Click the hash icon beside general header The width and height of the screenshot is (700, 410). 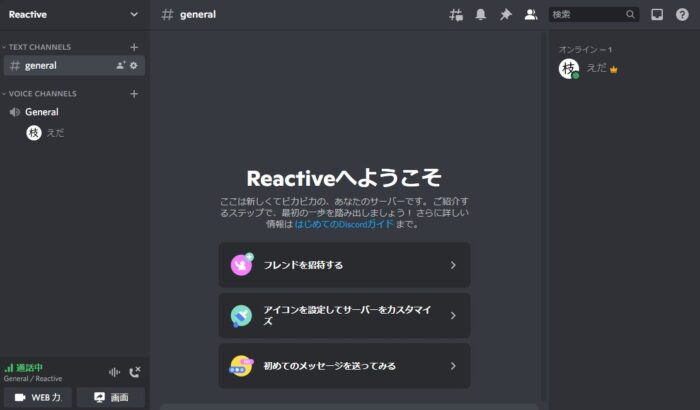pos(167,15)
